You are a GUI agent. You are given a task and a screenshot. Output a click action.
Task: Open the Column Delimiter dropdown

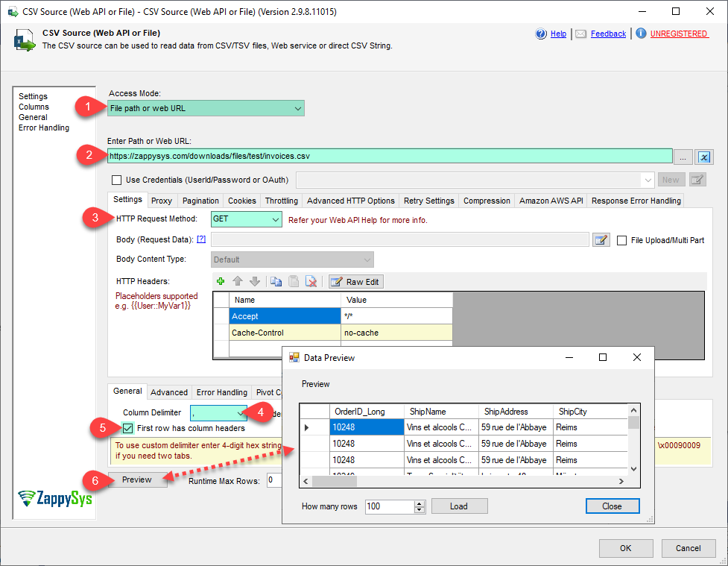click(x=218, y=412)
